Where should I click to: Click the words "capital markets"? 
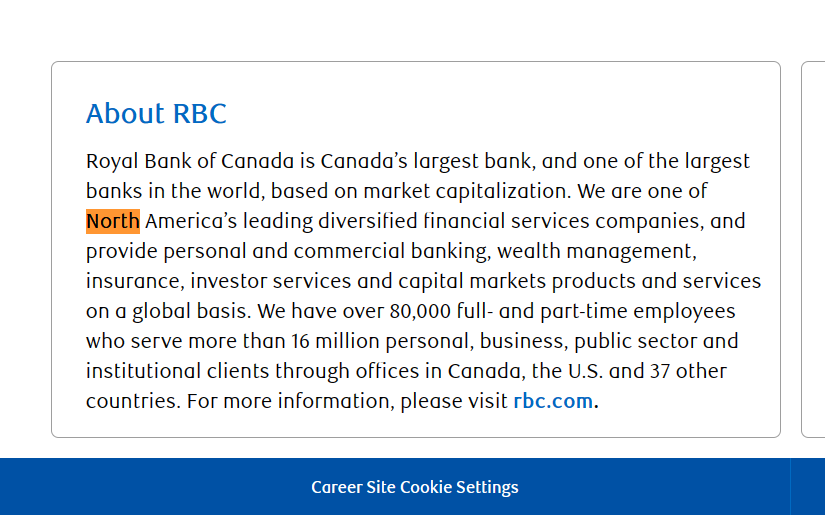click(x=472, y=281)
